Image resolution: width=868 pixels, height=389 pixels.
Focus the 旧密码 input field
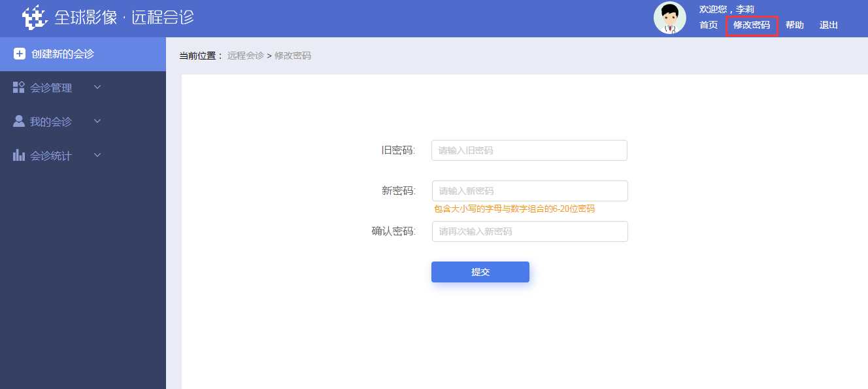point(529,150)
